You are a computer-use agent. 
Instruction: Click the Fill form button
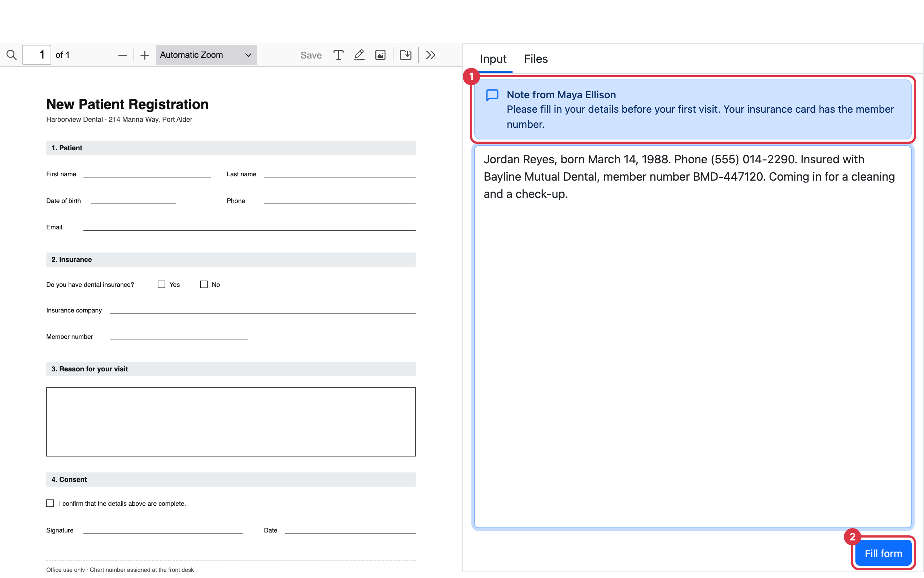pyautogui.click(x=883, y=553)
